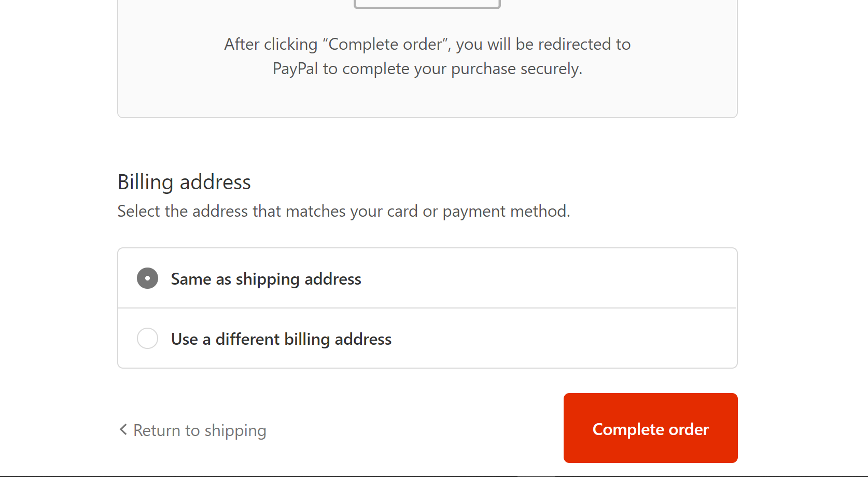The width and height of the screenshot is (868, 477).
Task: Click the back chevron beside Return to shipping
Action: (123, 429)
